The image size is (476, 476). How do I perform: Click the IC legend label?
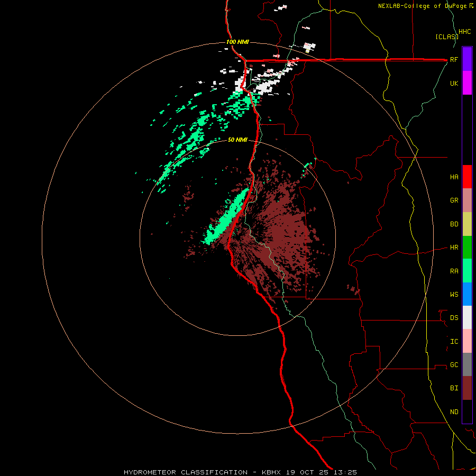[454, 341]
